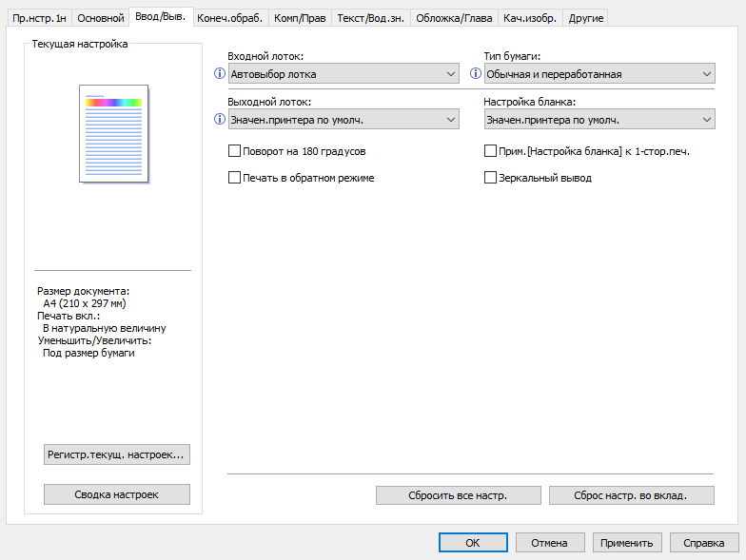
Task: Check Прим.[Настройка бланка] к 1-стор.печ.
Action: click(x=490, y=151)
